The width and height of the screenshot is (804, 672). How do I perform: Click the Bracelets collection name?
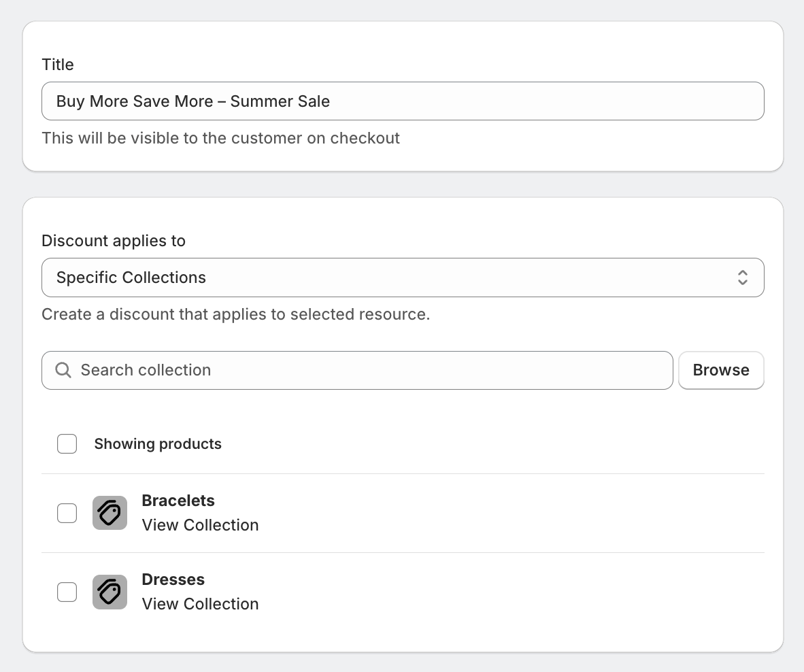tap(178, 501)
